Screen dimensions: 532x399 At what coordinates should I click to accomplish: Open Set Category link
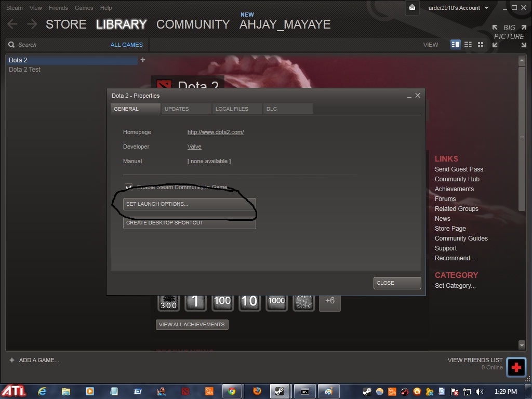click(455, 286)
